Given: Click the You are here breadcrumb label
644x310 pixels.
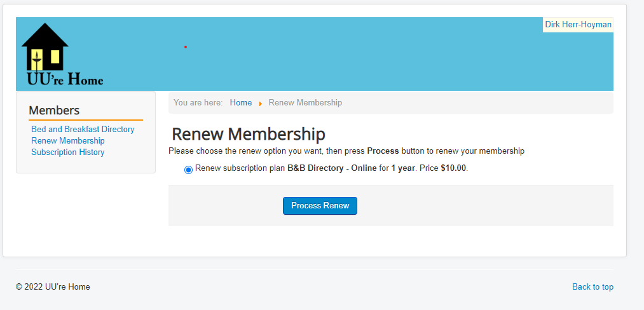Looking at the screenshot, I should click(198, 103).
